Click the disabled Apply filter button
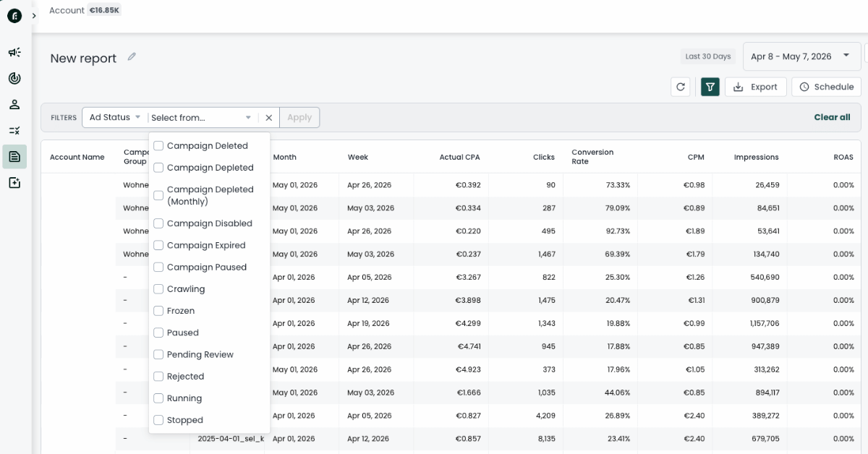Screen dimensions: 868x454 [x=299, y=117]
